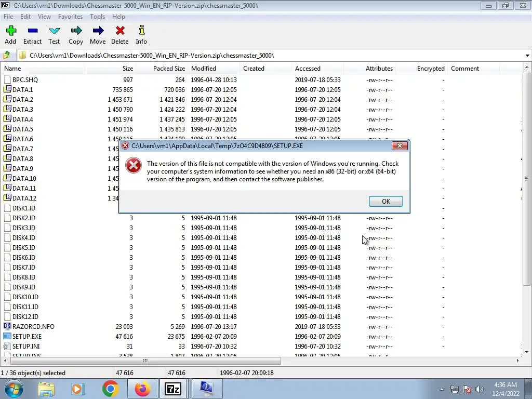Sort by the Encrypted column header
This screenshot has height=399, width=532.
tap(422, 68)
